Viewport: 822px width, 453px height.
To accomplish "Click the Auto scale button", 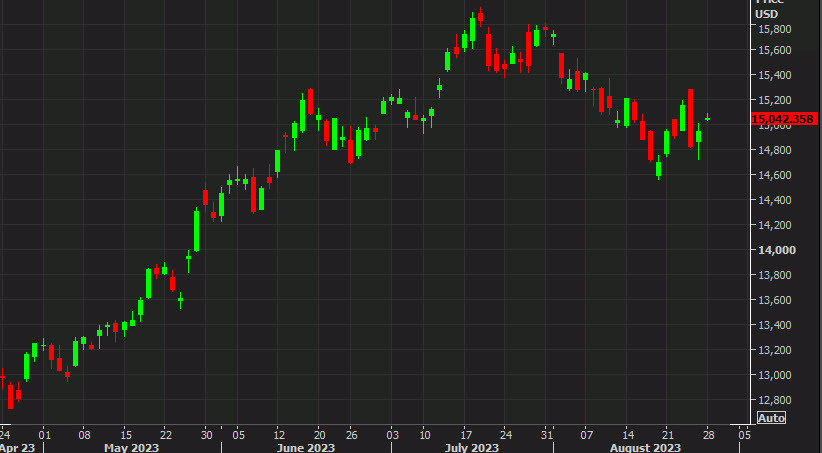I will pyautogui.click(x=769, y=417).
